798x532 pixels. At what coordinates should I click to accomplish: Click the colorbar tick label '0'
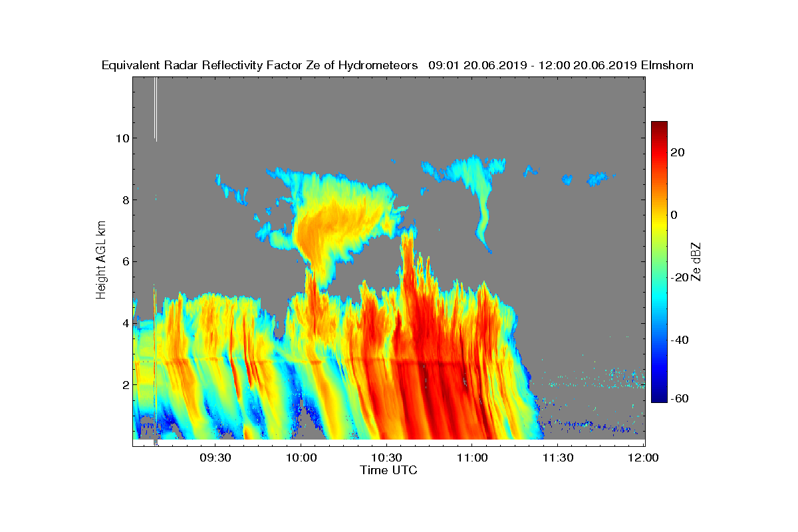click(x=675, y=215)
